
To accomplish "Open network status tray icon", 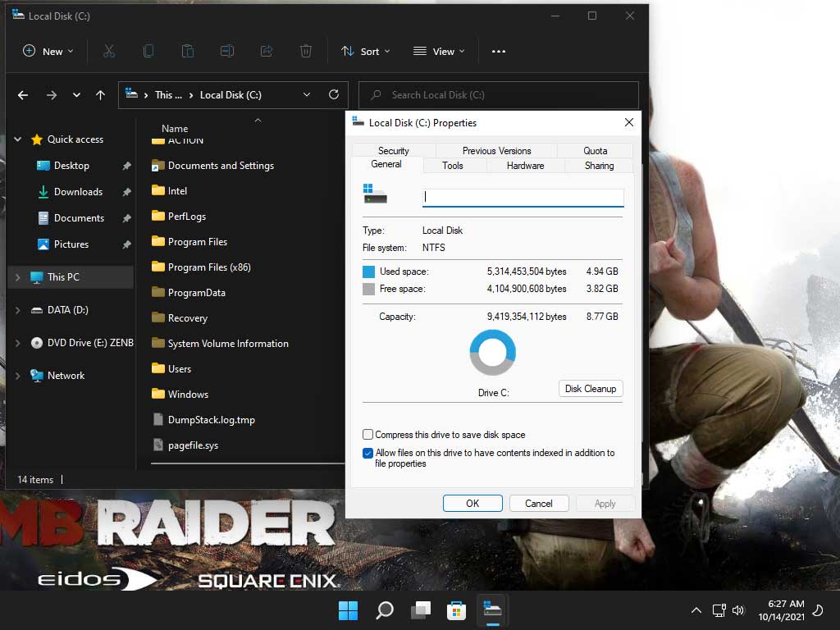I will 719,610.
